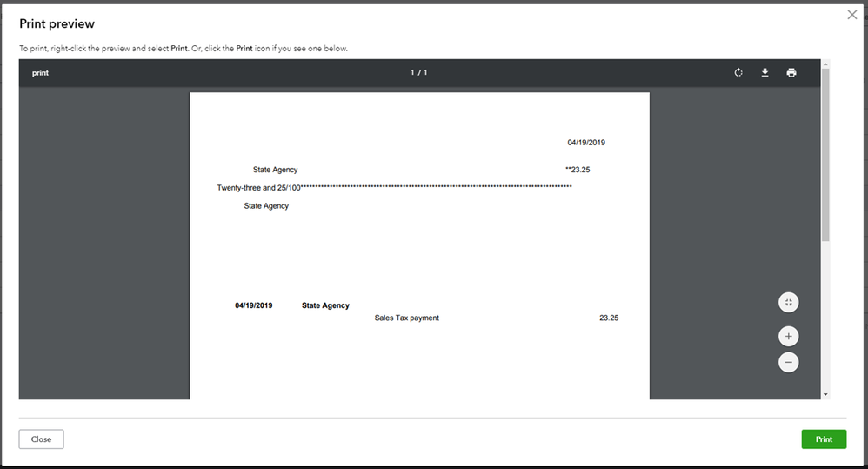Click the printer icon in PDF toolbar
The width and height of the screenshot is (868, 469).
[x=791, y=72]
